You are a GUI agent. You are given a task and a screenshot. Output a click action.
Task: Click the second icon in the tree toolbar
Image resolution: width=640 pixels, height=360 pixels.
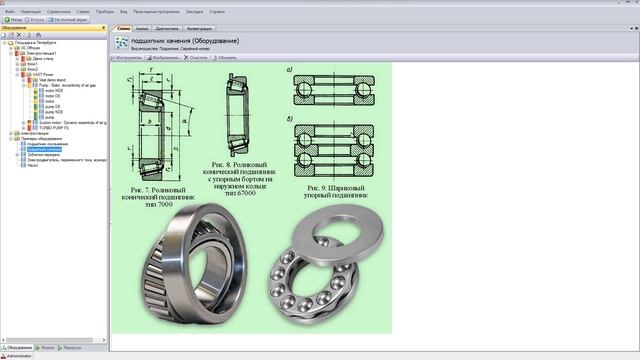point(11,35)
